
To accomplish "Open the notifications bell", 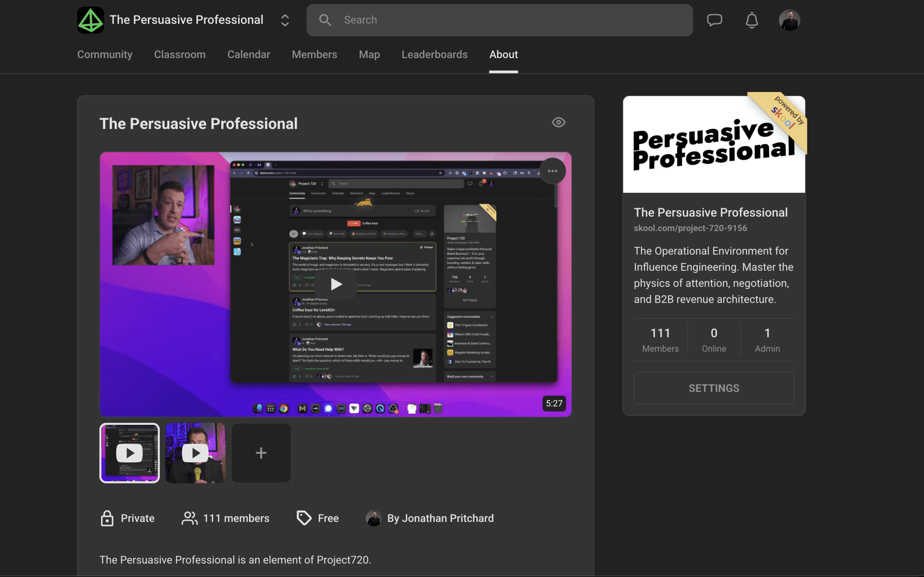I will coord(751,20).
